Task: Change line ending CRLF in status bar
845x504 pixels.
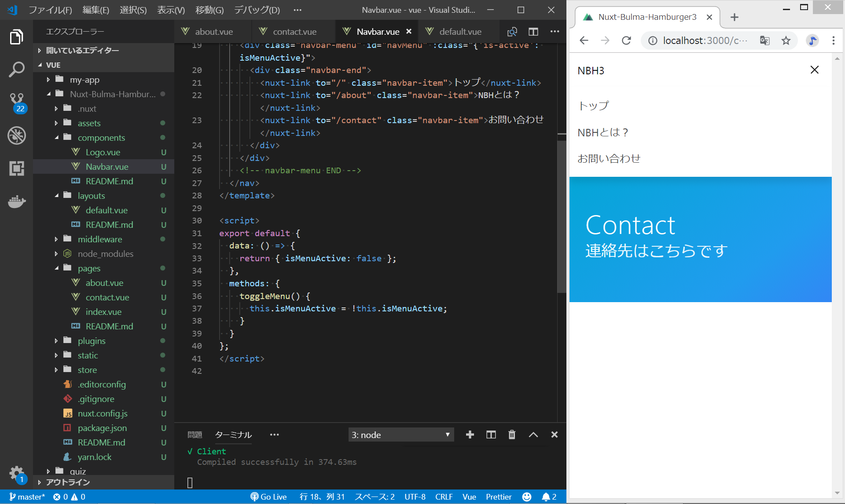Action: pyautogui.click(x=444, y=497)
